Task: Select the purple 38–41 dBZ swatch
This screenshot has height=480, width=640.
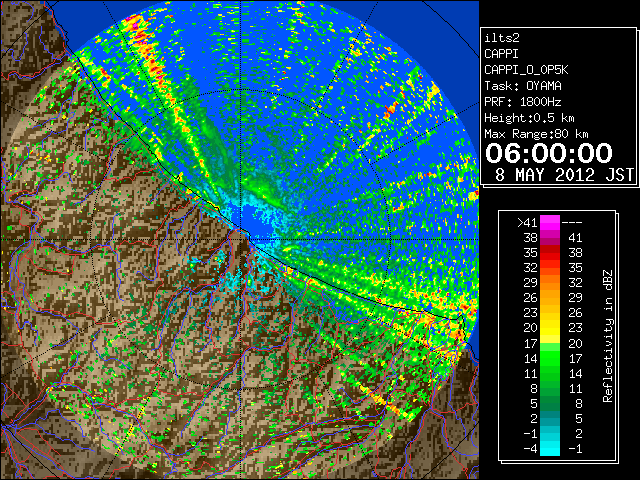Action: 550,238
